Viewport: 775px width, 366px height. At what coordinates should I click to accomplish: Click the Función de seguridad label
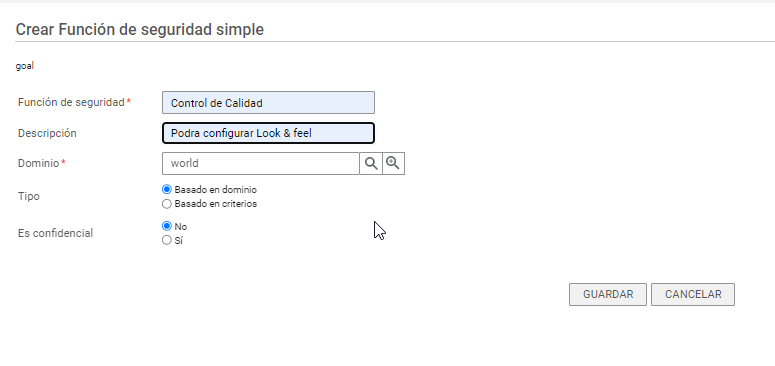[x=71, y=102]
